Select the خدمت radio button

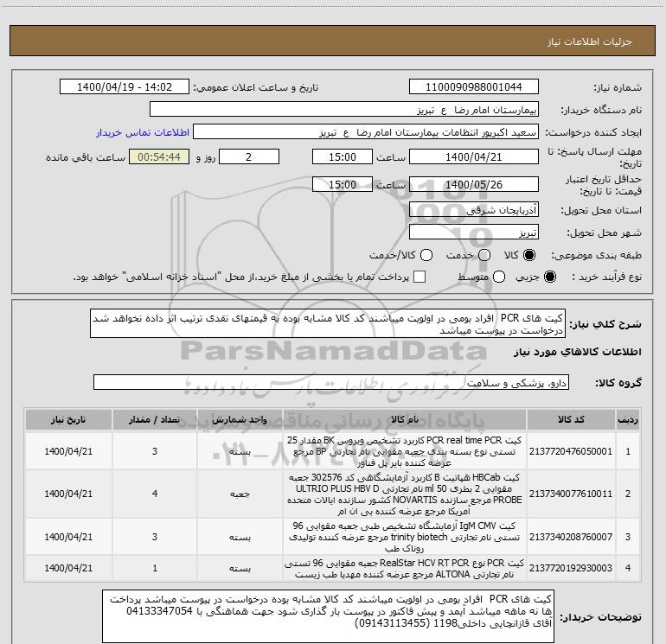point(484,255)
